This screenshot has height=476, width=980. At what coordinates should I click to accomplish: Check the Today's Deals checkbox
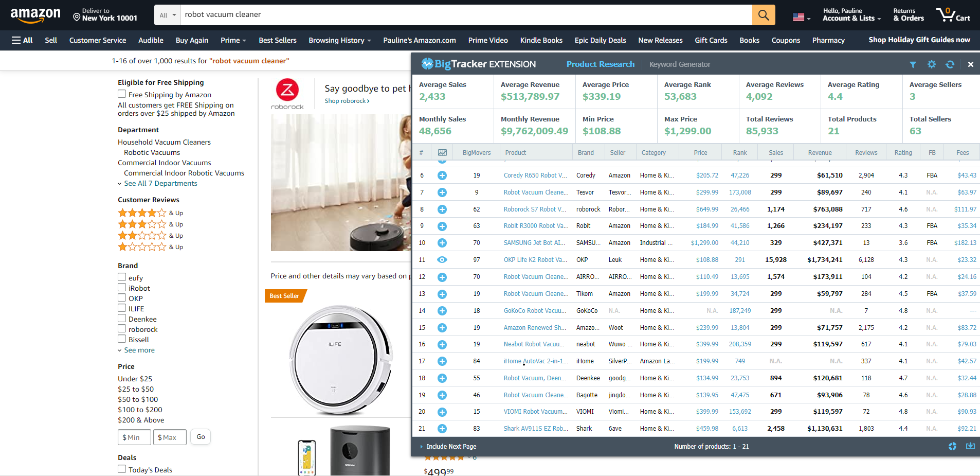coord(122,469)
